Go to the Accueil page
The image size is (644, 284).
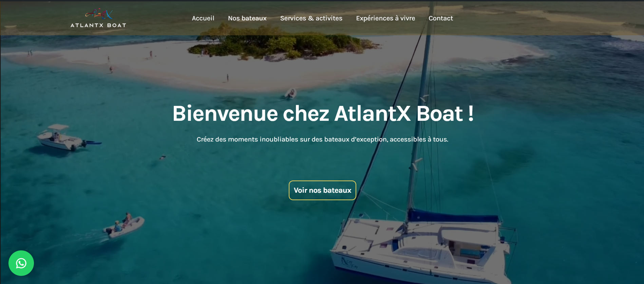(203, 18)
